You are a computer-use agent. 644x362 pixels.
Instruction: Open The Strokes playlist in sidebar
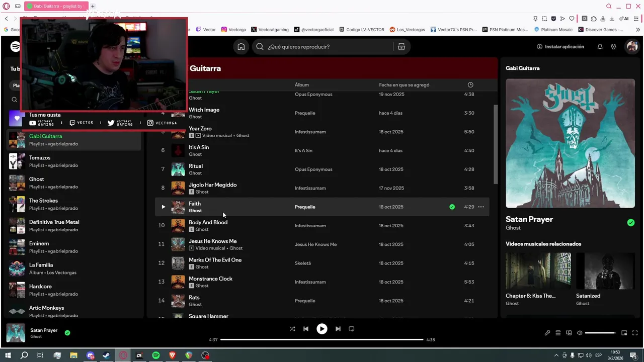click(74, 204)
